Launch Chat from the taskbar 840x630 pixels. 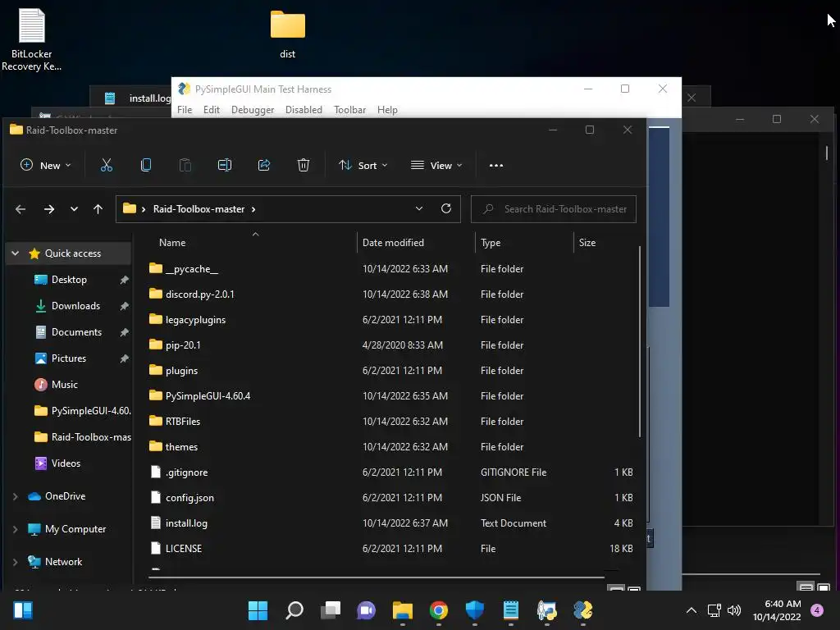[x=366, y=610]
